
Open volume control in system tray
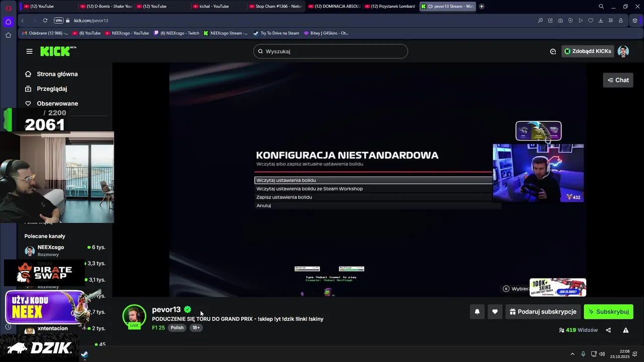[x=602, y=354]
